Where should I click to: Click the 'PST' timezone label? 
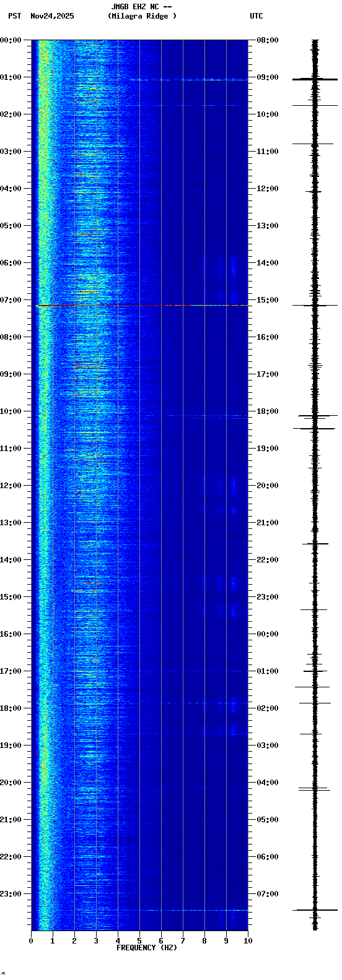pyautogui.click(x=14, y=16)
